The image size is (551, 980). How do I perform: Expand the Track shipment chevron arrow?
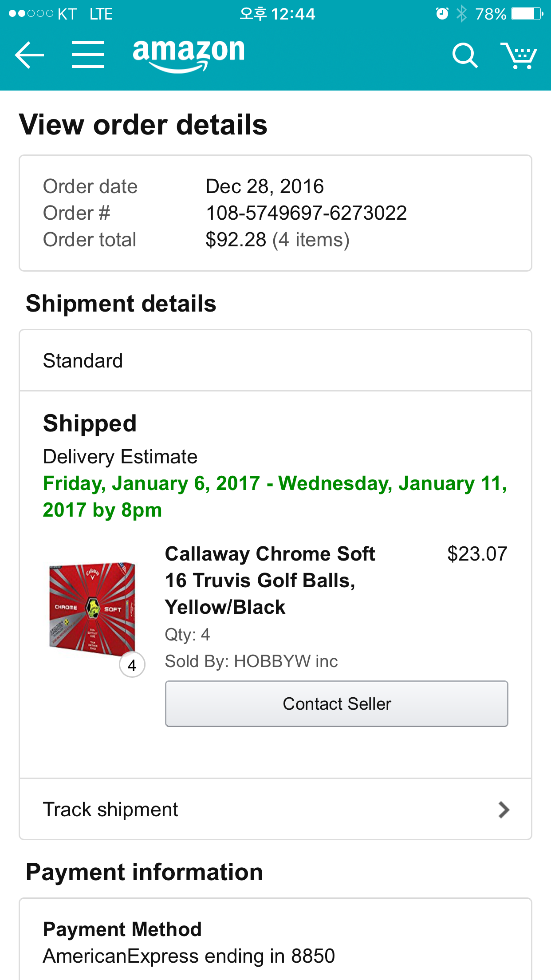pos(504,810)
